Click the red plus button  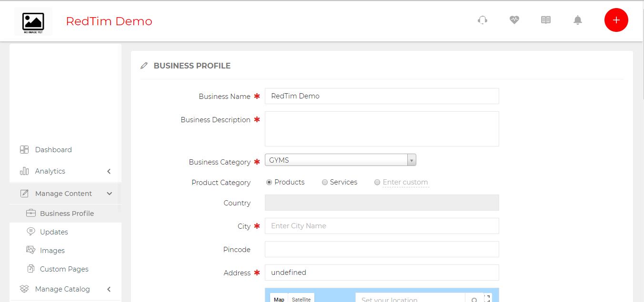tap(616, 20)
